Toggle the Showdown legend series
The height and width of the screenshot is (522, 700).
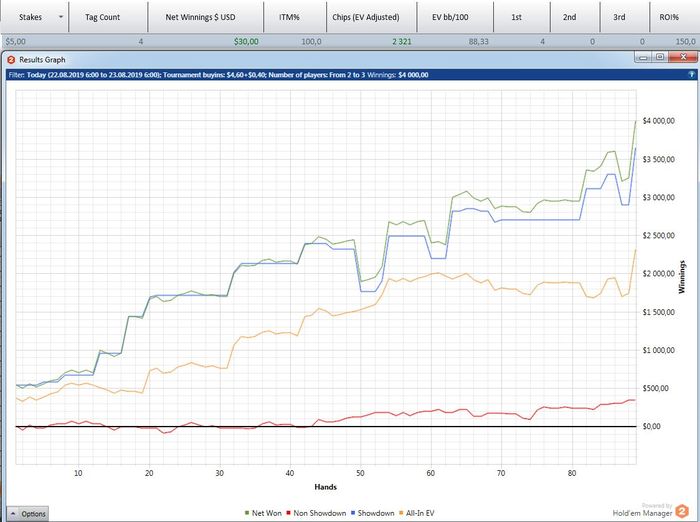(x=373, y=513)
